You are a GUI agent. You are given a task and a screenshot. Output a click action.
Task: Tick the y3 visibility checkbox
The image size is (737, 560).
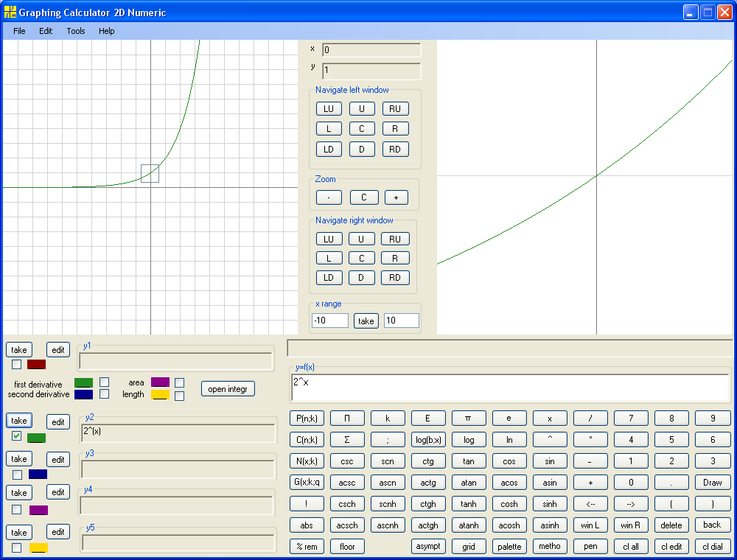tap(18, 475)
